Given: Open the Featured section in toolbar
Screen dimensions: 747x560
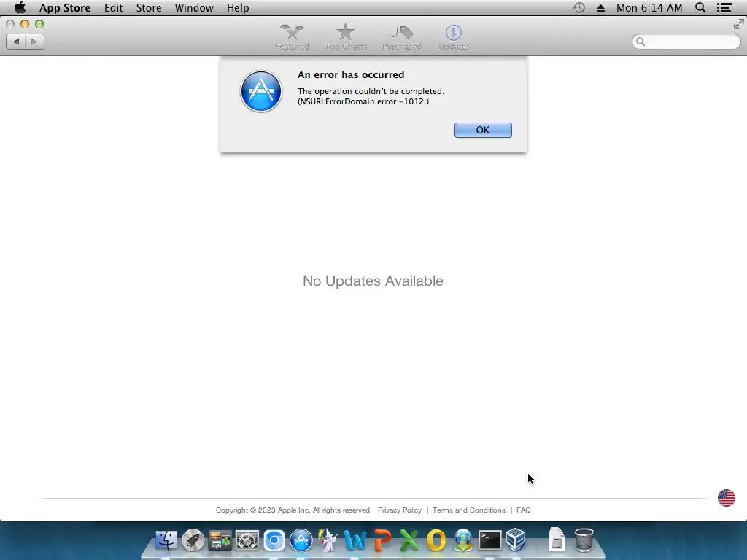Looking at the screenshot, I should pos(292,37).
